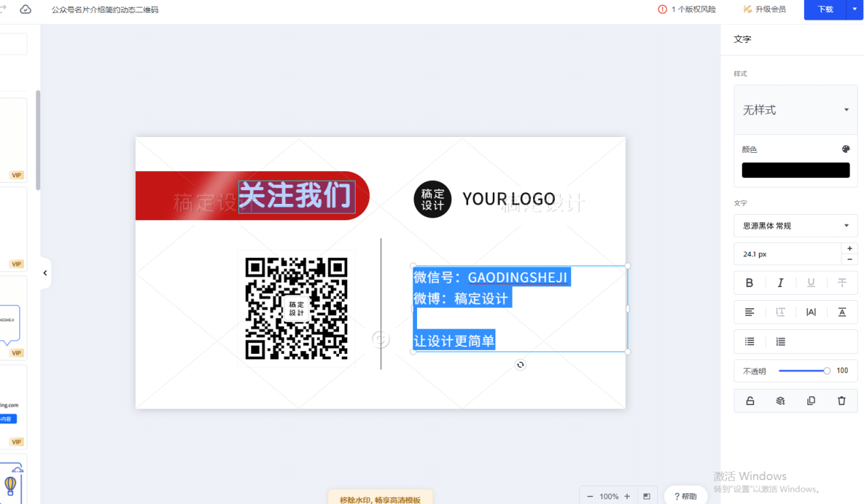Click 升级会员 upgrade membership
864x504 pixels.
tap(765, 10)
